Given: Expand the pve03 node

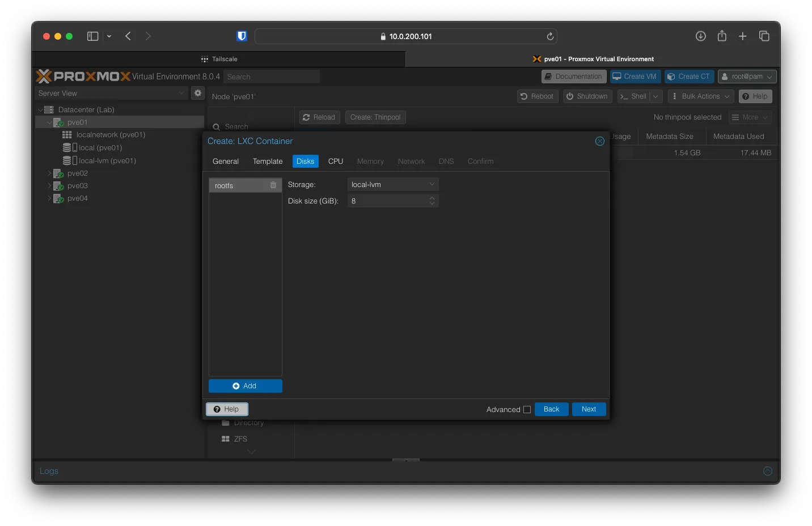Looking at the screenshot, I should point(49,186).
